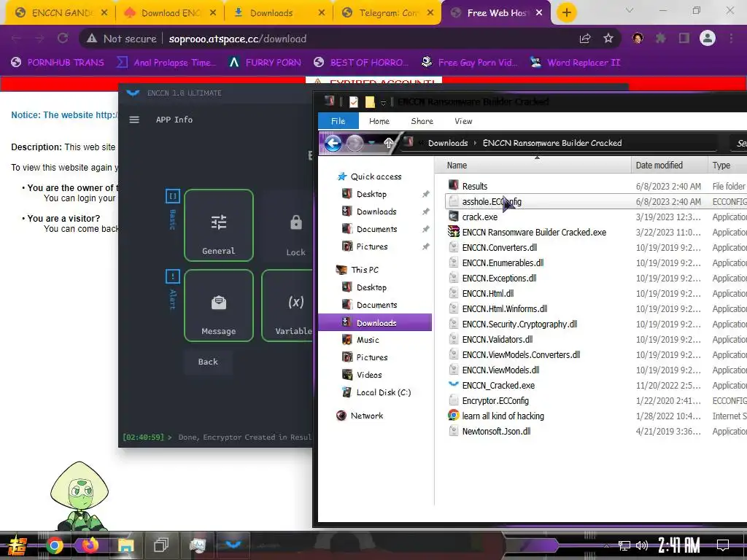
Task: Switch to ENCCN app on the taskbar
Action: (233, 545)
